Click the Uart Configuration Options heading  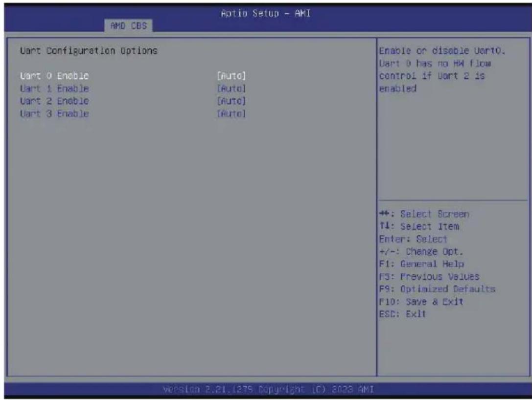tap(89, 51)
